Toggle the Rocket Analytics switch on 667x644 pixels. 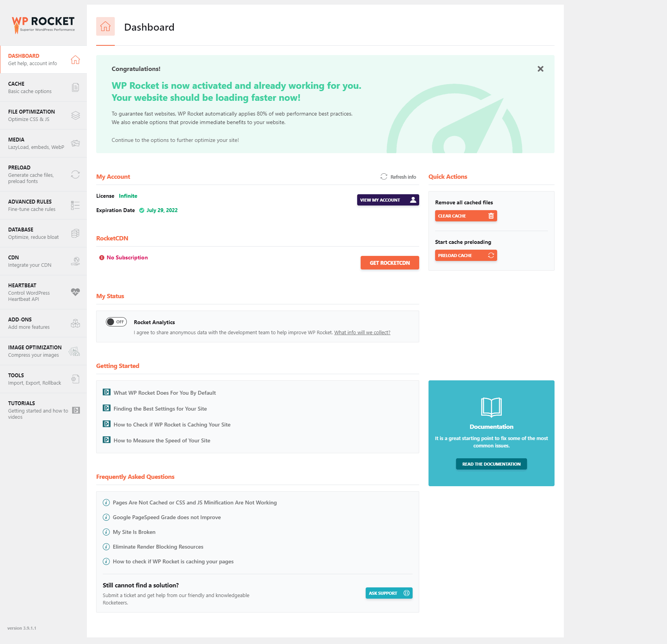(116, 322)
